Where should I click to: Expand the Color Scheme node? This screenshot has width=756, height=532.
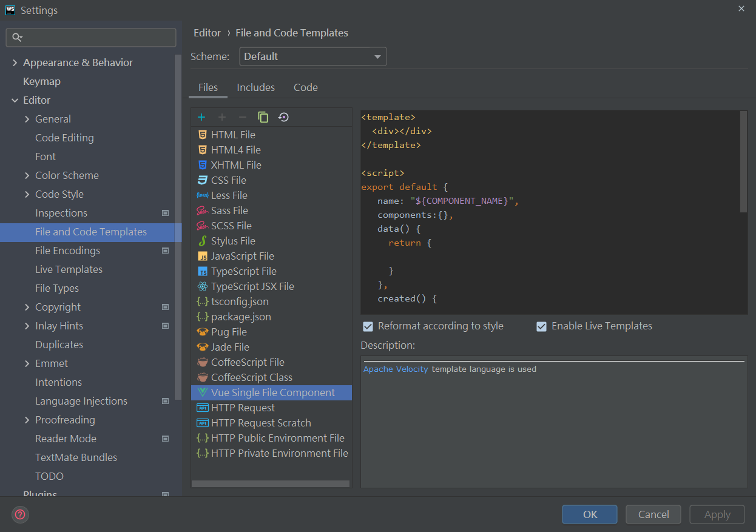tap(27, 175)
